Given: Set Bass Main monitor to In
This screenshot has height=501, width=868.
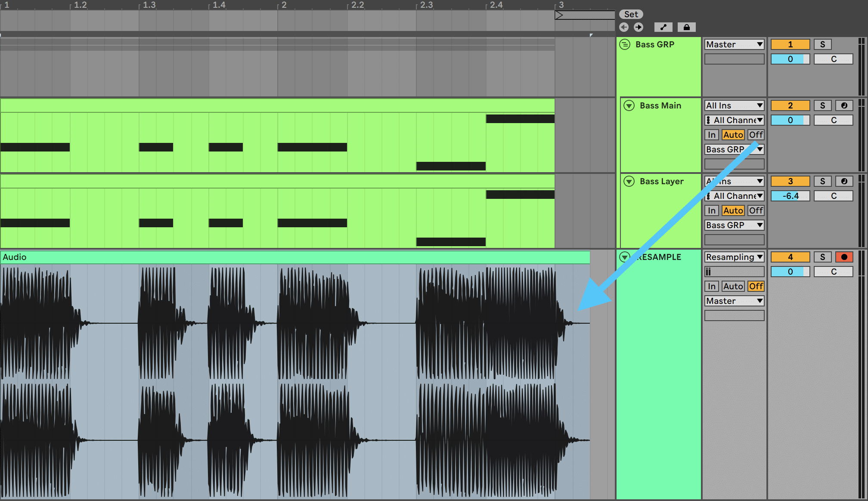Looking at the screenshot, I should (x=712, y=135).
